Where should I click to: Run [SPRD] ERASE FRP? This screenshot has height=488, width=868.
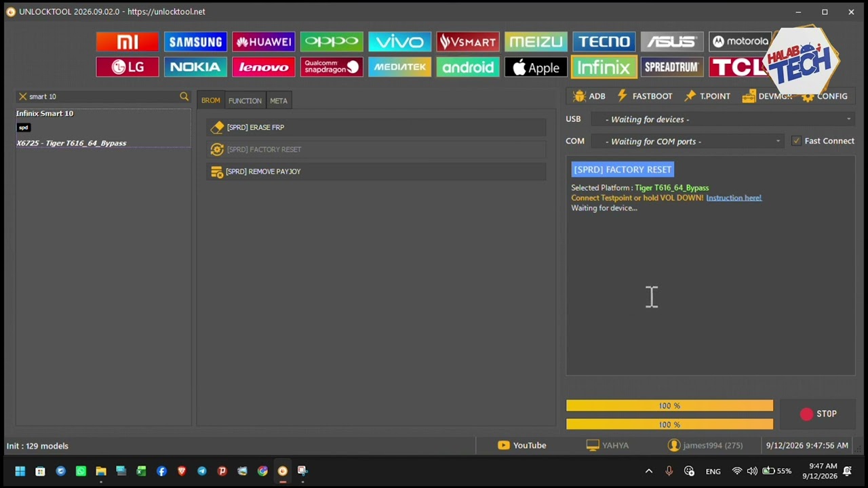(x=376, y=127)
